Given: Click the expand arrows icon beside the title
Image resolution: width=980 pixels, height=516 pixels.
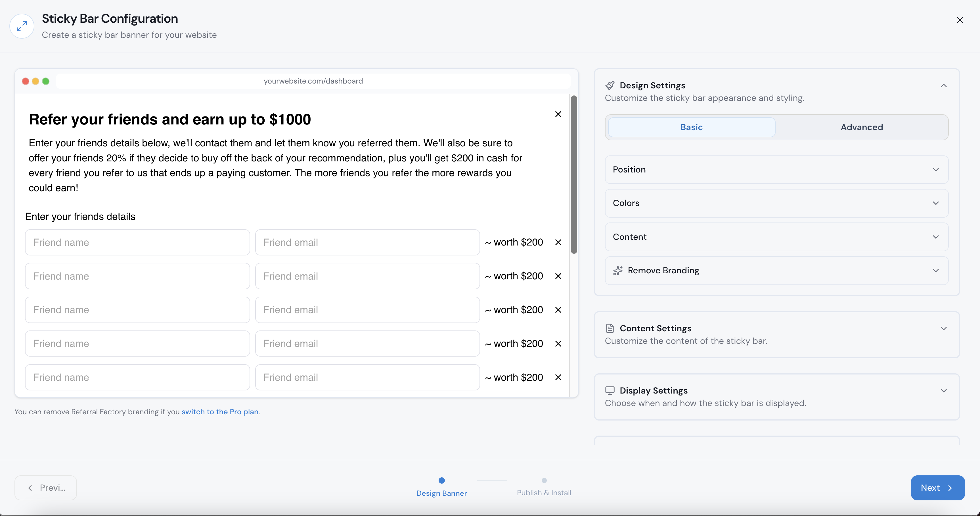Looking at the screenshot, I should point(22,26).
